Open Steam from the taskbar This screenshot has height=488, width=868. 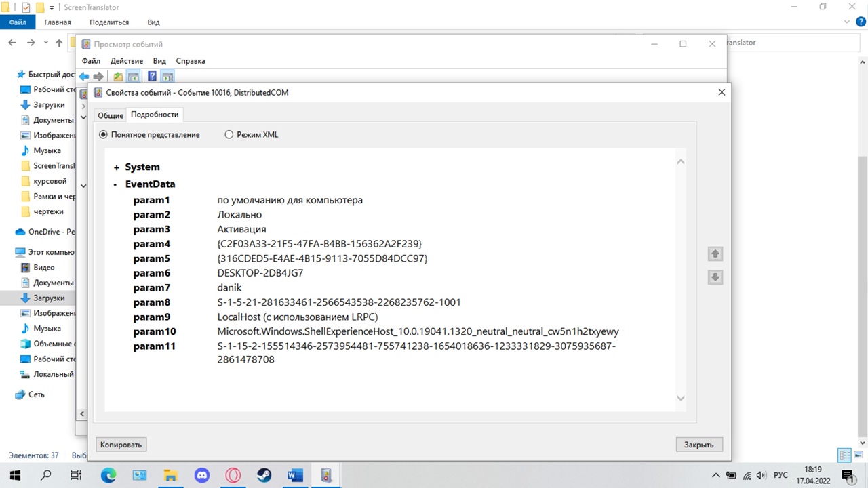(264, 474)
